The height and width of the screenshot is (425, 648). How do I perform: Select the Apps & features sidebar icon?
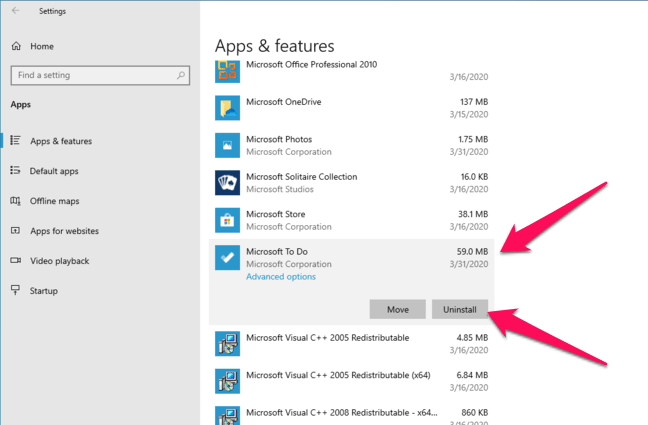pos(15,141)
